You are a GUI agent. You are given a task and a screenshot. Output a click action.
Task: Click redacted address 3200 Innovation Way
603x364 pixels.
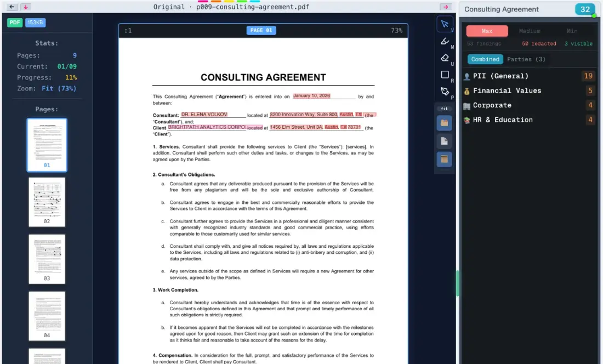(304, 115)
